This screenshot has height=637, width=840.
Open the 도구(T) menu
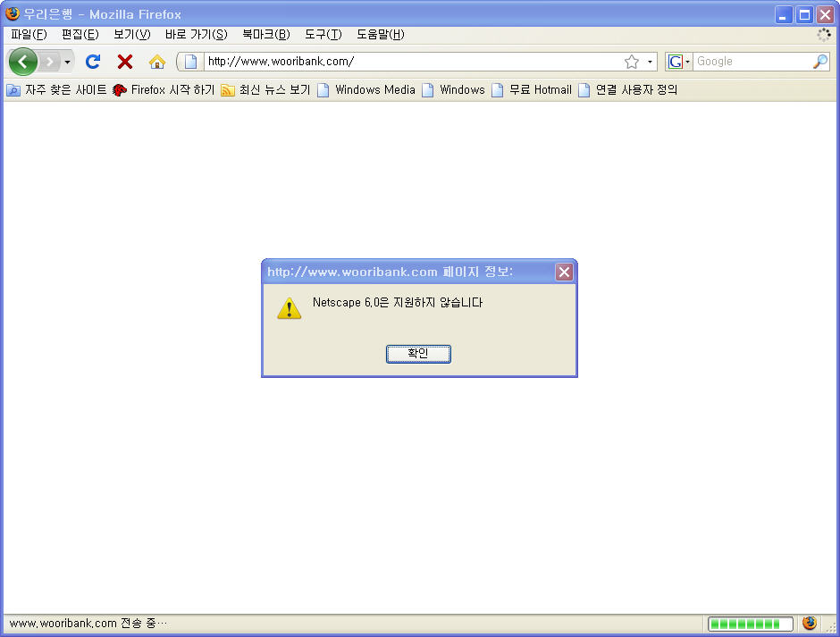(323, 35)
